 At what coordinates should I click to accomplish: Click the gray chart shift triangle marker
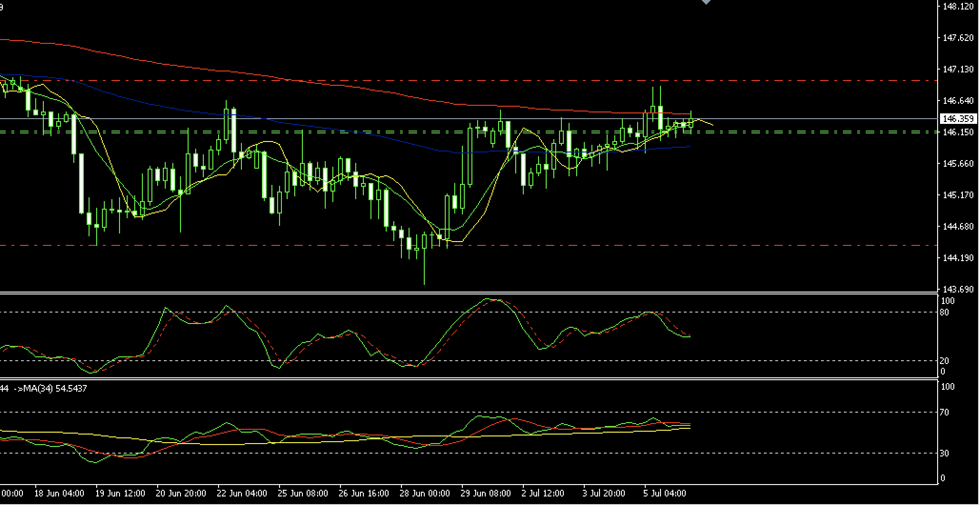pos(706,2)
